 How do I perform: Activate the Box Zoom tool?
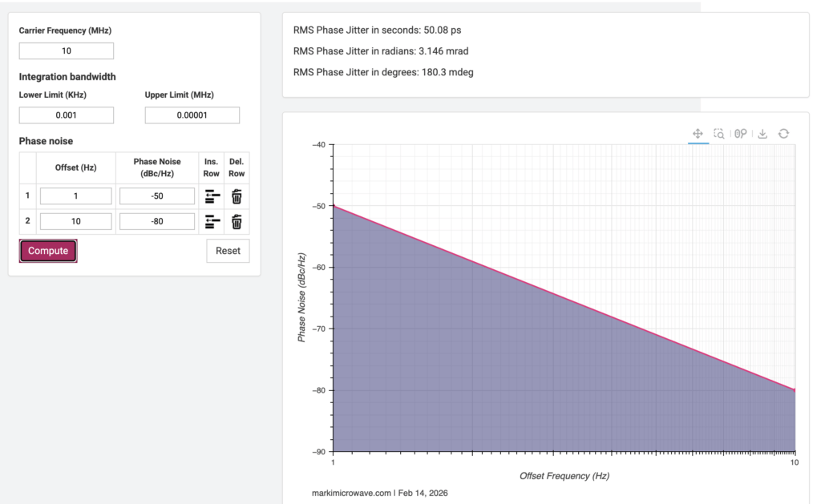719,134
